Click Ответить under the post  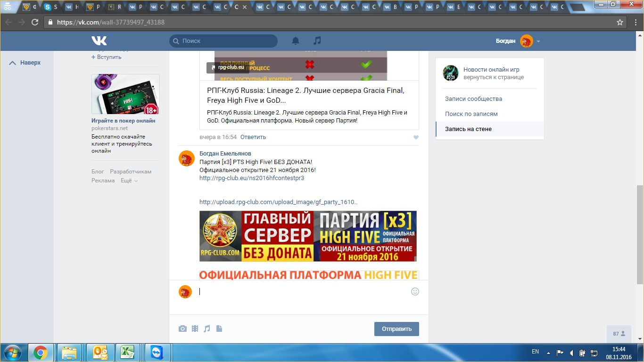pos(253,137)
